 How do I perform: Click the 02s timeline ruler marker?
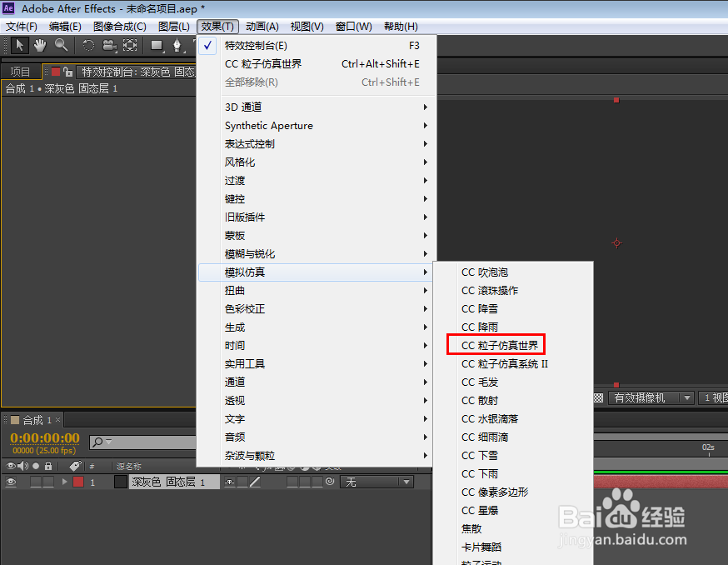point(708,447)
